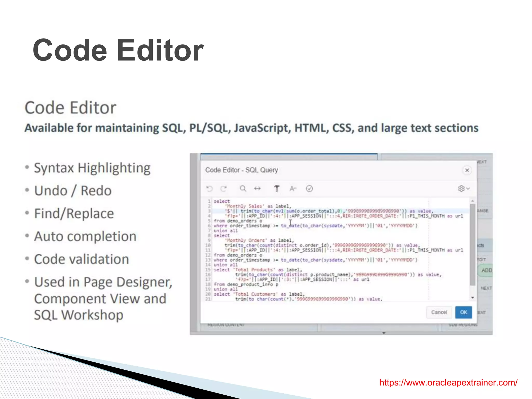The image size is (532, 399).
Task: Click the 'Find/Replace' bullet text
Action: click(74, 214)
